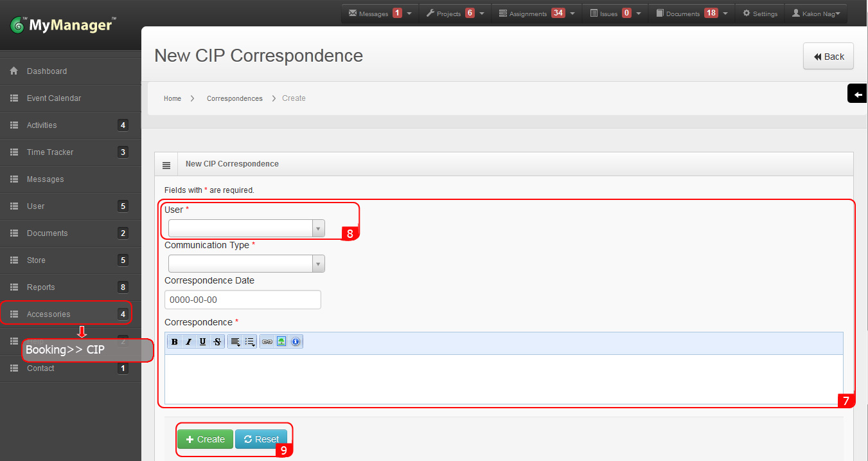Click the black left-arrow panel icon
The height and width of the screenshot is (461, 868).
point(858,95)
